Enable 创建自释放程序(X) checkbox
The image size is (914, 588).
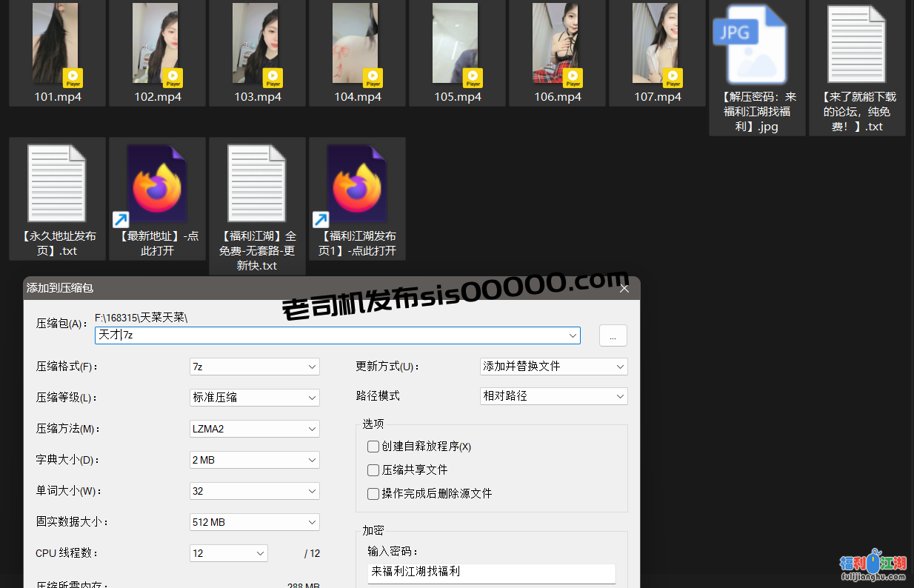tap(373, 446)
